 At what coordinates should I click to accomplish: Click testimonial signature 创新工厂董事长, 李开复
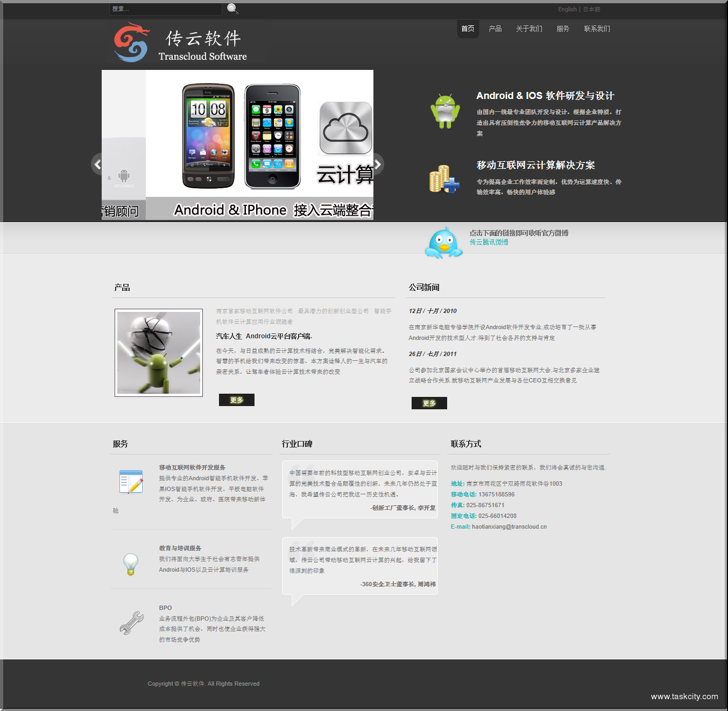click(404, 508)
